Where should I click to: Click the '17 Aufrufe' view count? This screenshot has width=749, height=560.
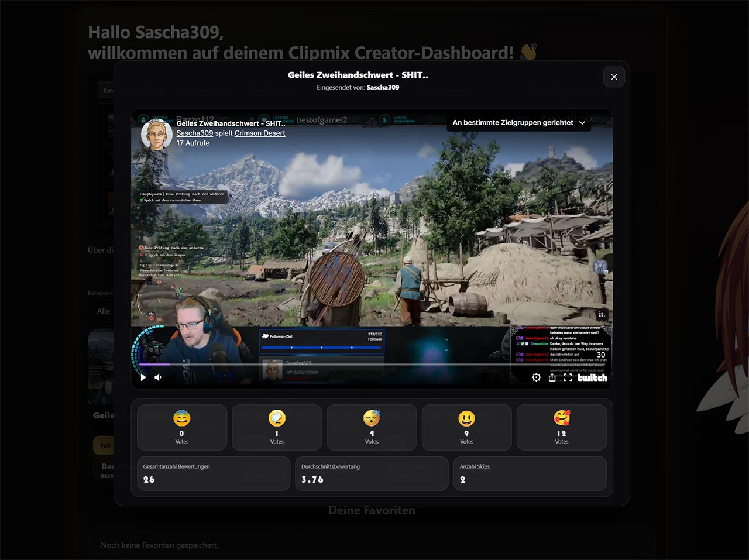(193, 143)
